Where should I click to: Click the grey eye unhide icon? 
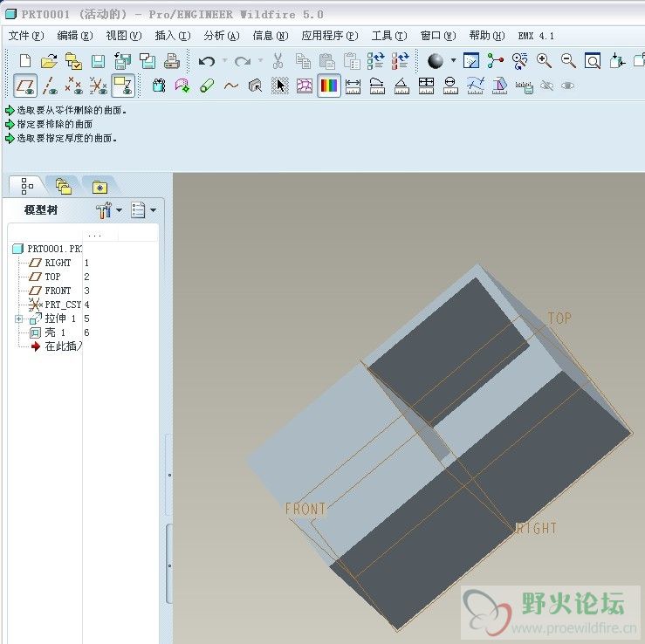[x=567, y=86]
